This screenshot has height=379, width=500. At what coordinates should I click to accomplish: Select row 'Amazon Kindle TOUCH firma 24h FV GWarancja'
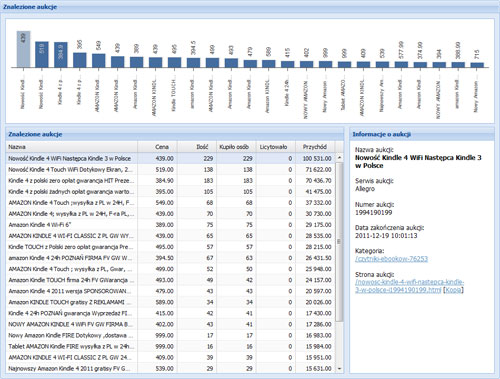pos(170,280)
